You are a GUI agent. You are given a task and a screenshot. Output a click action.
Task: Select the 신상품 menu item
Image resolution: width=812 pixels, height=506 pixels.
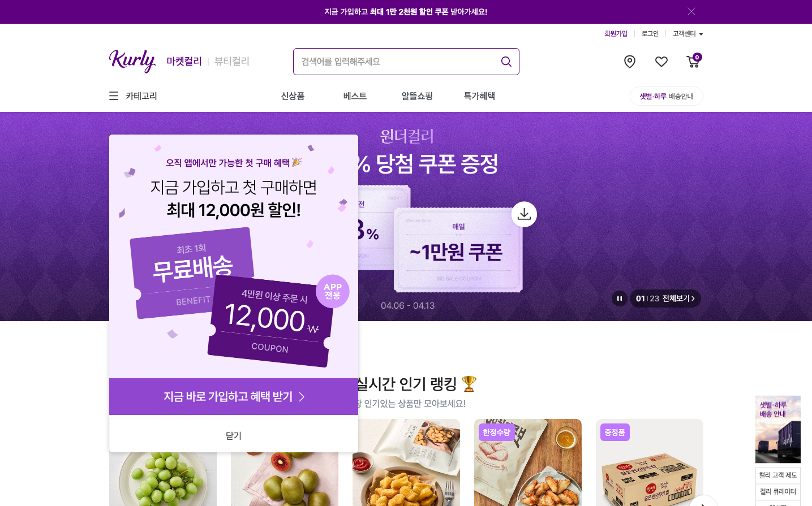click(x=293, y=96)
